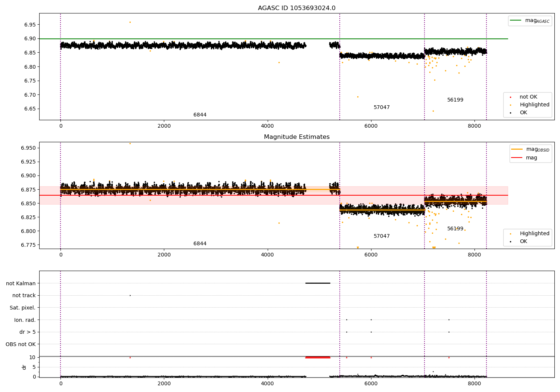
Task: Click the 8000 x-tick under the bottom plot
Action: (x=474, y=383)
